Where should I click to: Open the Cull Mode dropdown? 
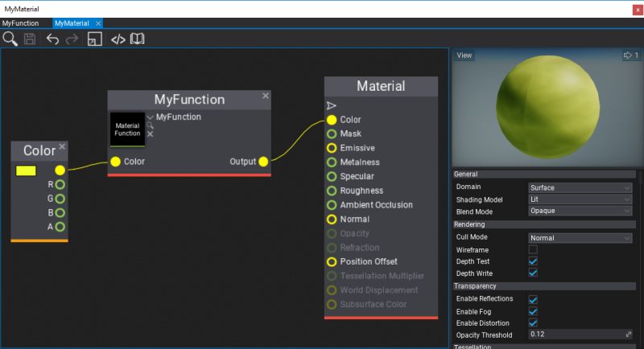(580, 238)
